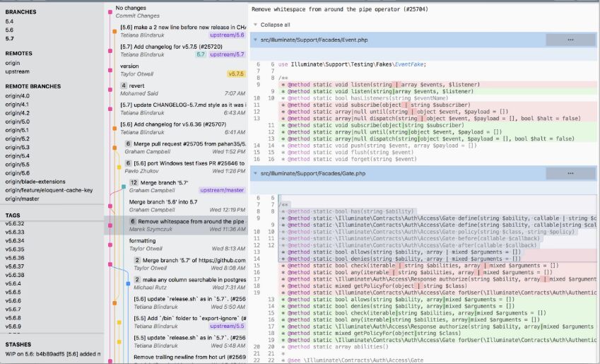Select tag v5.6.38
Screen dimensions: 600x364
(x=15, y=275)
